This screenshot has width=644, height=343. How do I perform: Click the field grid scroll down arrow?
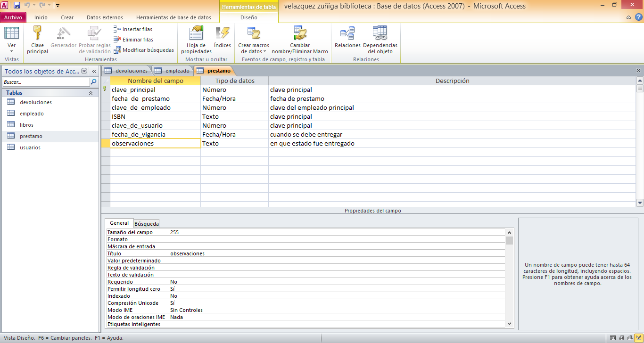tap(640, 203)
